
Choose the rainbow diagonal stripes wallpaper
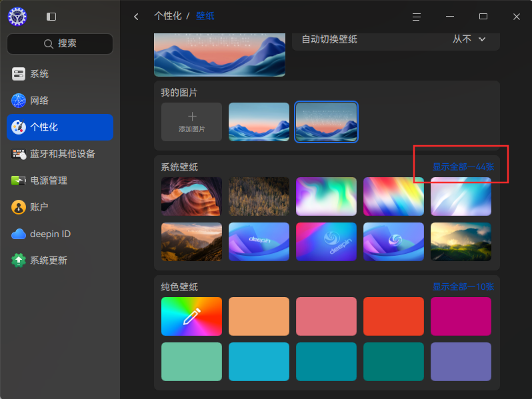pos(393,197)
